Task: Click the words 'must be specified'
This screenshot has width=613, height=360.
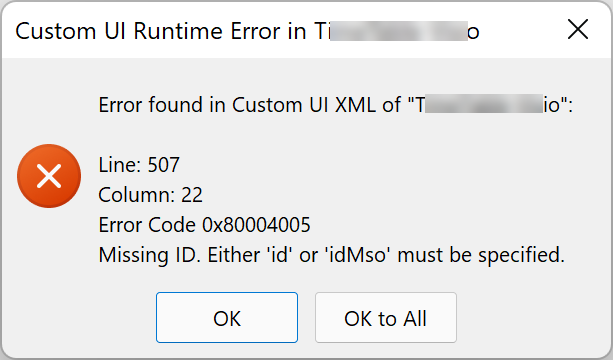Action: coord(481,255)
